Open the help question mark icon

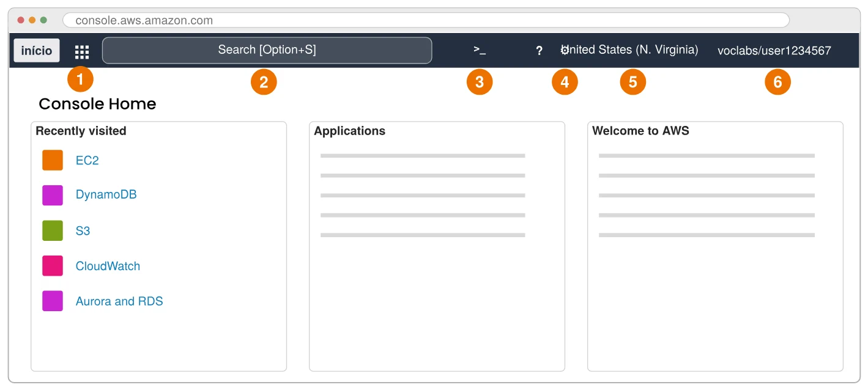click(539, 51)
